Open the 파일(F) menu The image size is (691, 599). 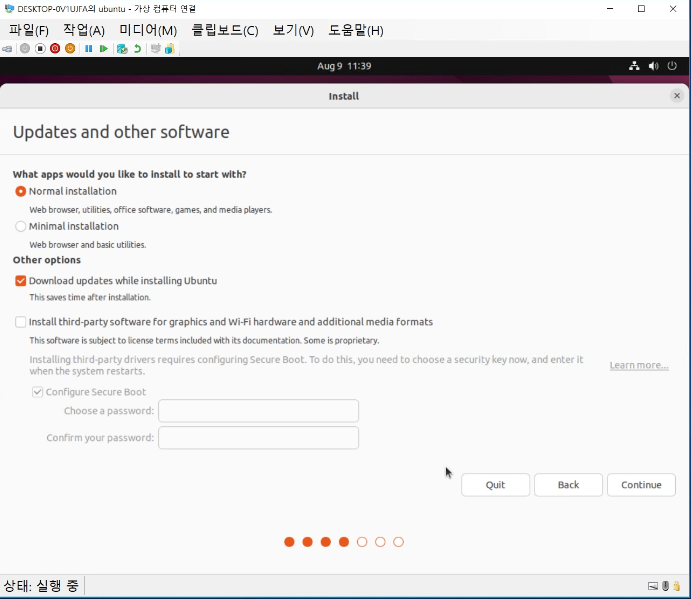tap(29, 30)
